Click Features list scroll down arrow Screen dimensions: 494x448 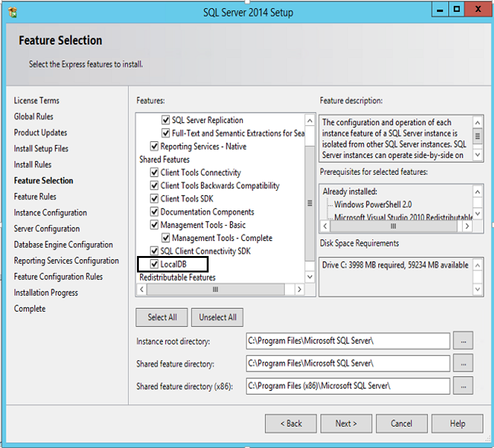[x=310, y=277]
